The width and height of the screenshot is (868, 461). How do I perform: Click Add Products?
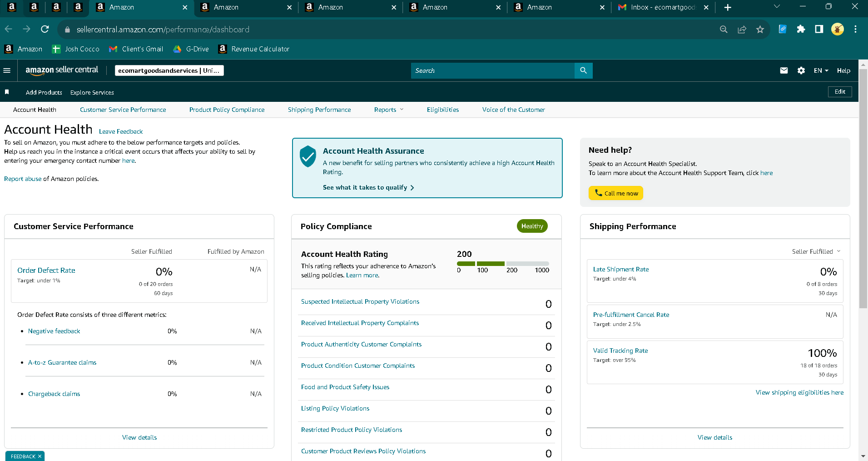[x=44, y=92]
